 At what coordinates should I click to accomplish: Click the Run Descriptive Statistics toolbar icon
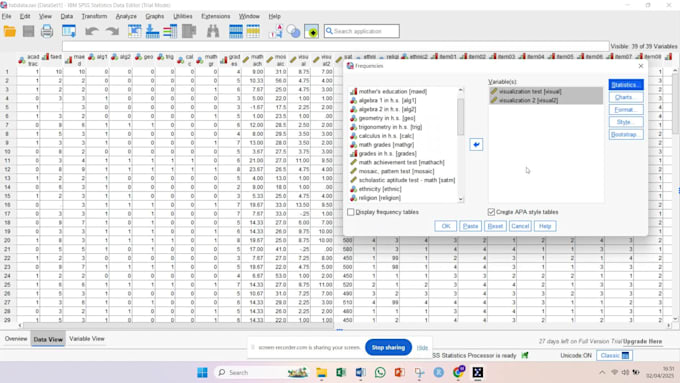click(x=189, y=31)
